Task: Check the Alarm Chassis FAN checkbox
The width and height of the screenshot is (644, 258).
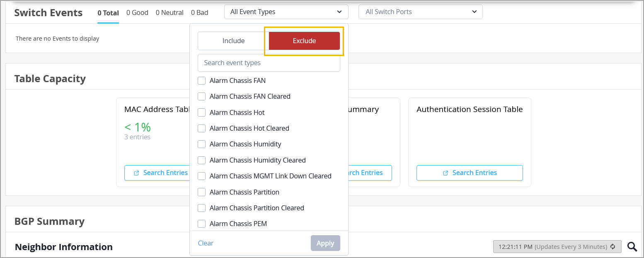Action: click(x=202, y=80)
